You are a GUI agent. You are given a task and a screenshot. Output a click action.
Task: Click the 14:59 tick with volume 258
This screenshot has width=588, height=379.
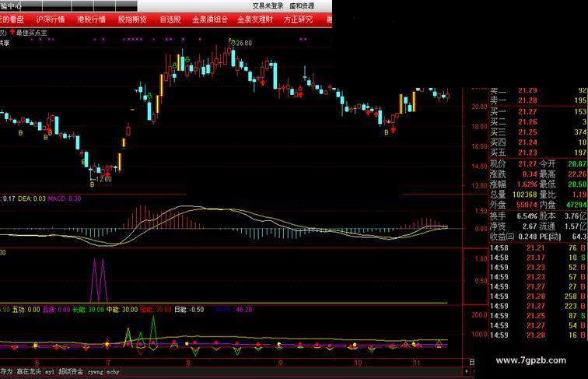[538, 297]
